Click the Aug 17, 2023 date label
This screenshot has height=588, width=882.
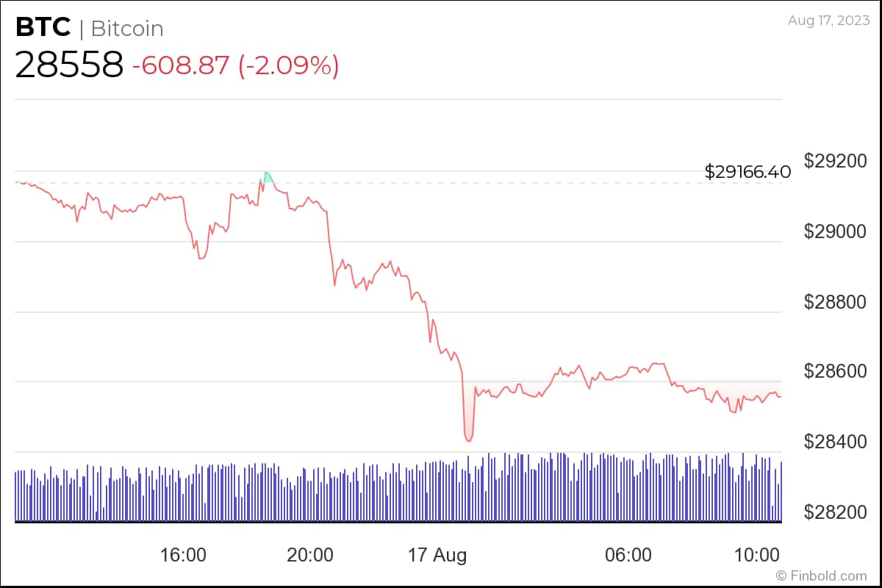tap(828, 21)
